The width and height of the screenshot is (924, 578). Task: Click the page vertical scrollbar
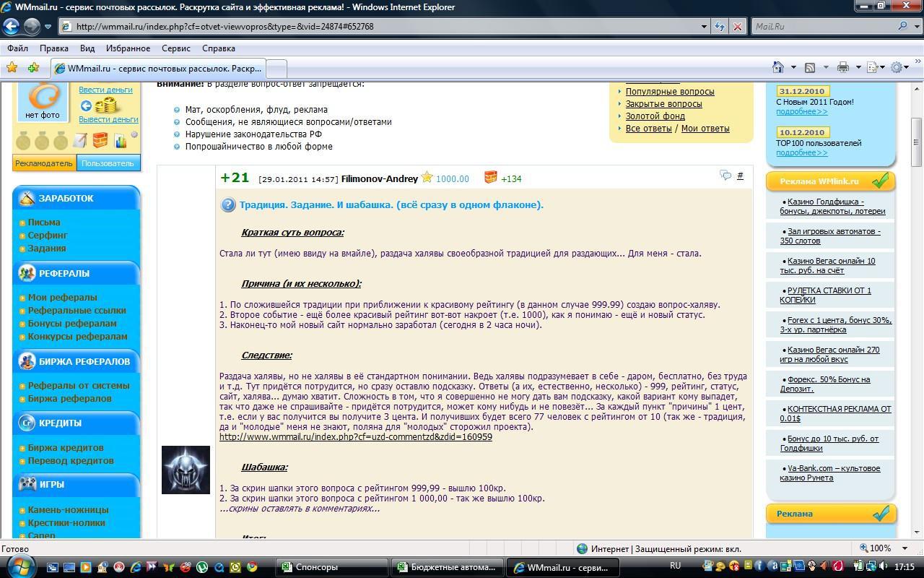(917, 311)
